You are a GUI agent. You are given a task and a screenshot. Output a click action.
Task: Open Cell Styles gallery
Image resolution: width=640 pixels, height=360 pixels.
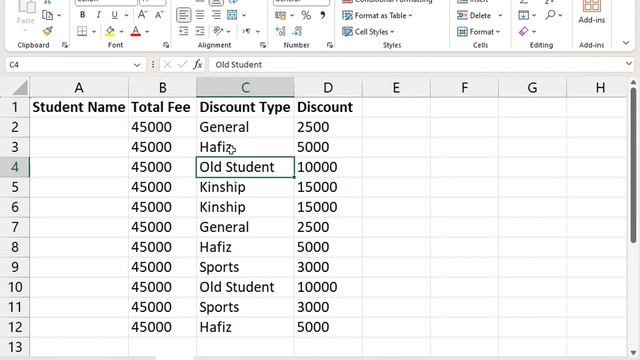pos(369,31)
